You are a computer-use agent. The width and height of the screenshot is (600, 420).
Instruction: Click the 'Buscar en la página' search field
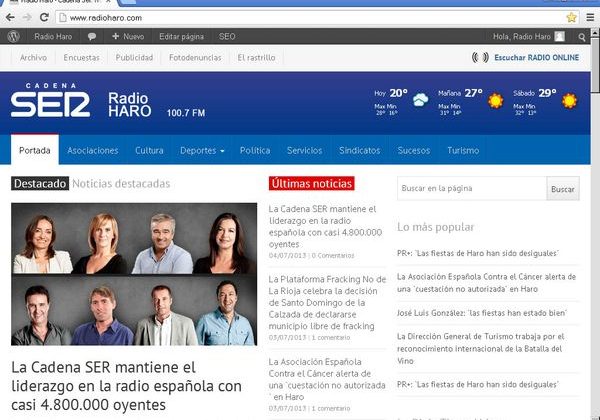(471, 188)
